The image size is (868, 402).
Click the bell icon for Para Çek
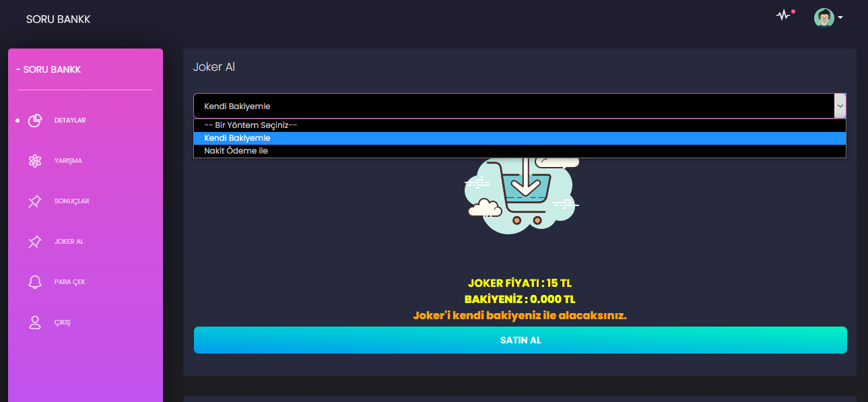pyautogui.click(x=35, y=282)
